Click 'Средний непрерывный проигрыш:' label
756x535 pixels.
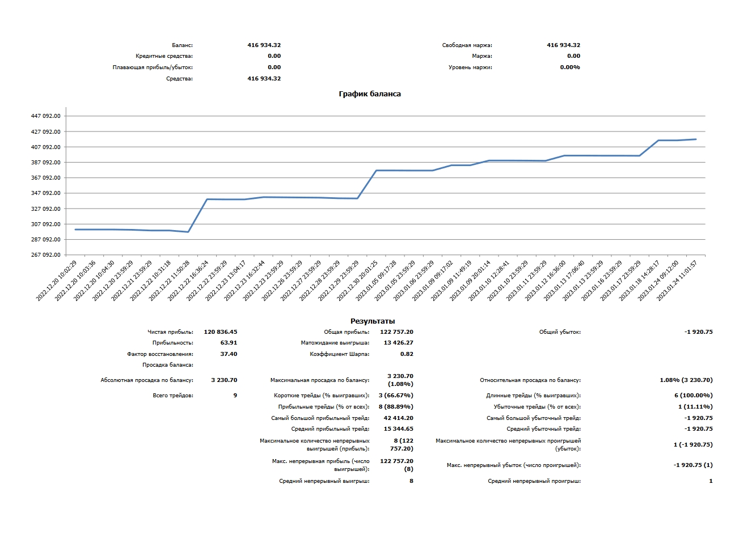point(534,481)
